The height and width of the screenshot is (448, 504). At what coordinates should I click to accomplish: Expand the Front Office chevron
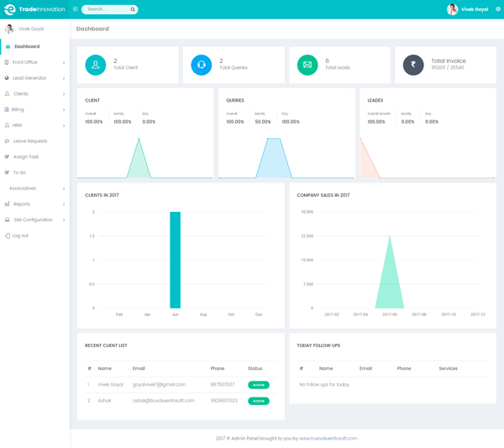click(64, 62)
